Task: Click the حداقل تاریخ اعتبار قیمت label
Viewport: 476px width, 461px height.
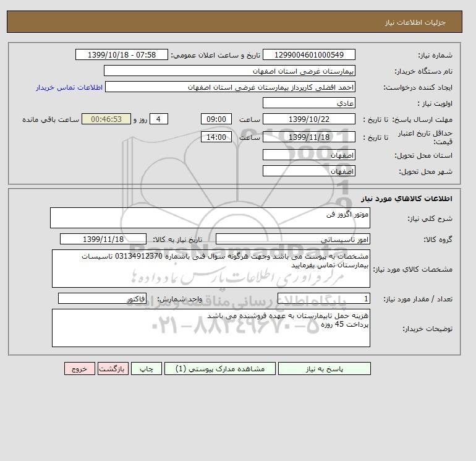Action: click(x=425, y=137)
